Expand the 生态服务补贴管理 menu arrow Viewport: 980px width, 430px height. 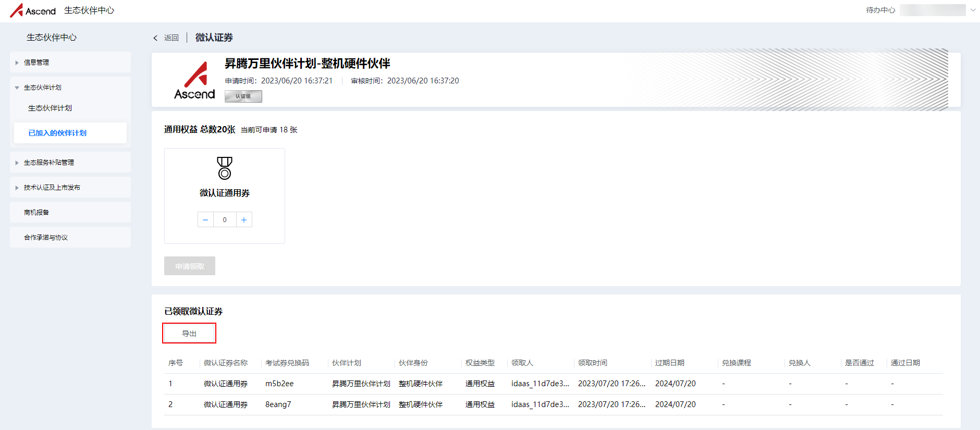click(17, 163)
